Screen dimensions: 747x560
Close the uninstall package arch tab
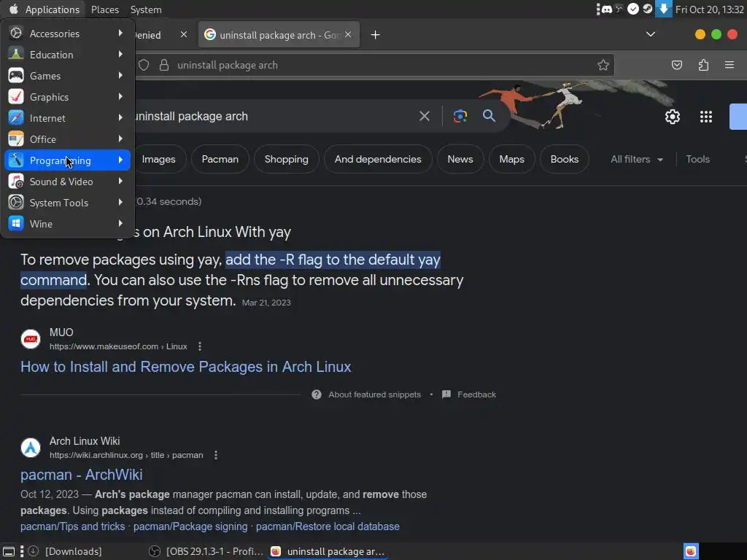point(348,34)
